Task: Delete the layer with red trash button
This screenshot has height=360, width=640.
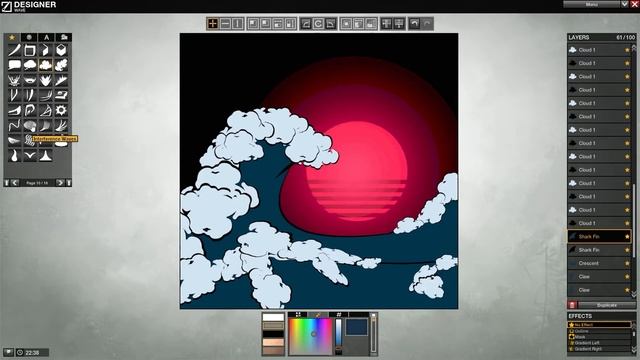Action: click(572, 305)
